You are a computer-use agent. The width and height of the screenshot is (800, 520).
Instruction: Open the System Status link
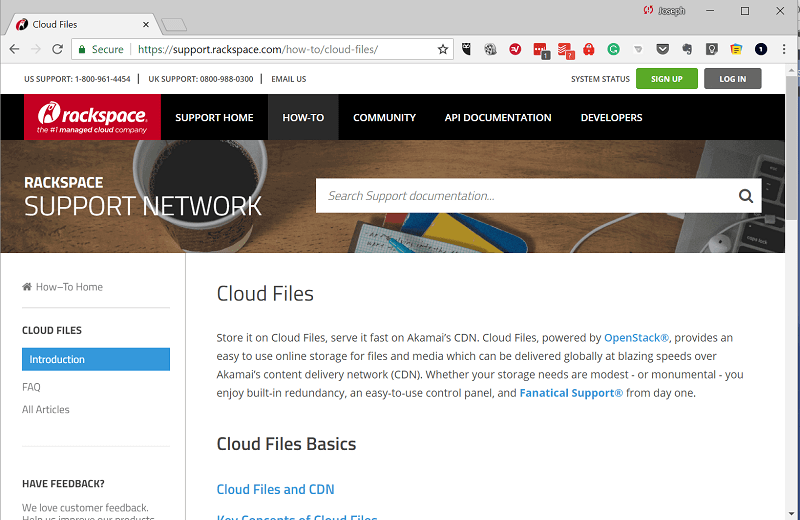pos(601,79)
